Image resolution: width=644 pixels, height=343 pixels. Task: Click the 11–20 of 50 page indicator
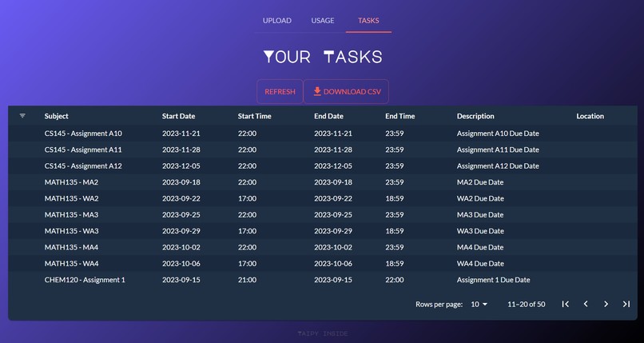(x=526, y=305)
